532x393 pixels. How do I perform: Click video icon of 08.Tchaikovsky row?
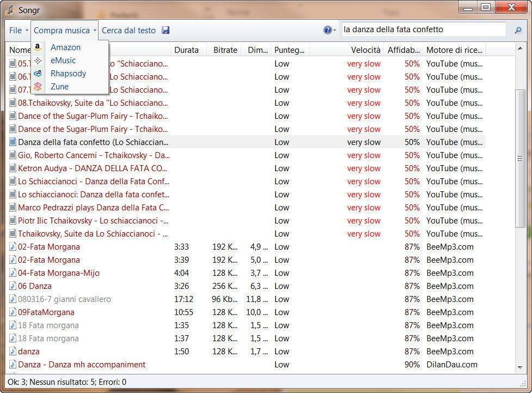(13, 102)
